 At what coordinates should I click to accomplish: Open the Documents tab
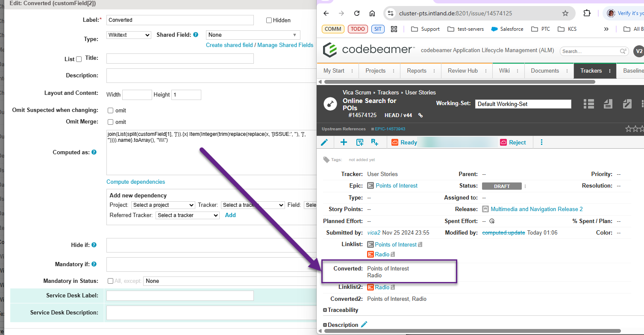(x=544, y=71)
